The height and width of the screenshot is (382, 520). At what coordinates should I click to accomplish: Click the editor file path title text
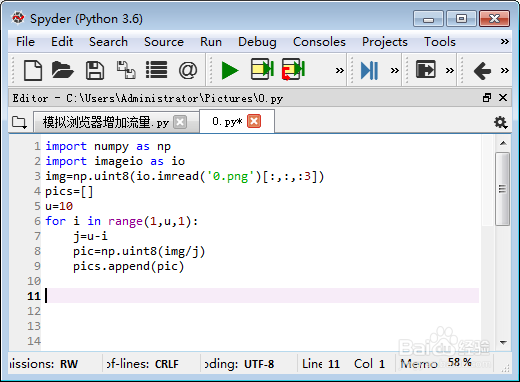coord(148,98)
